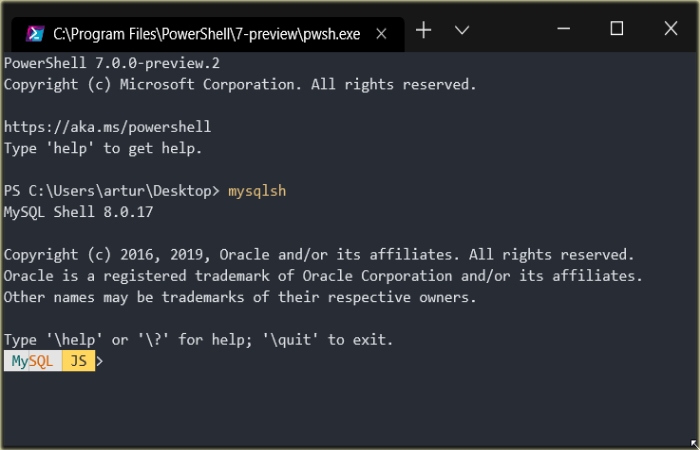Screen dimensions: 700x450
Task: Open a new tab with the plus icon
Action: [423, 30]
